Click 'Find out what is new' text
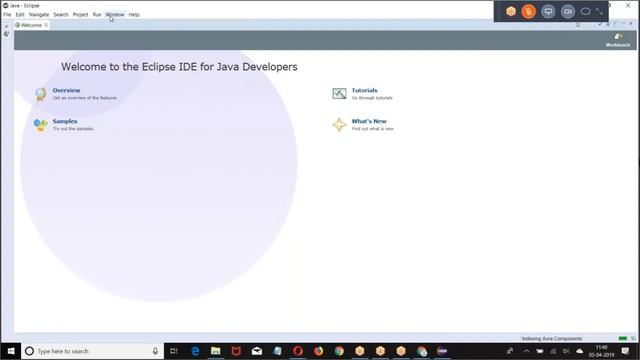This screenshot has width=640, height=360. (373, 129)
